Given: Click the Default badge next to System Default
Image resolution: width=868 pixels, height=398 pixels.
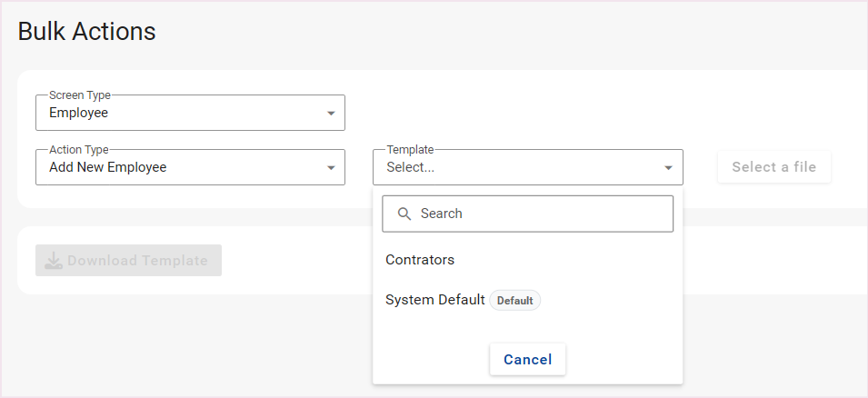Looking at the screenshot, I should [x=514, y=301].
